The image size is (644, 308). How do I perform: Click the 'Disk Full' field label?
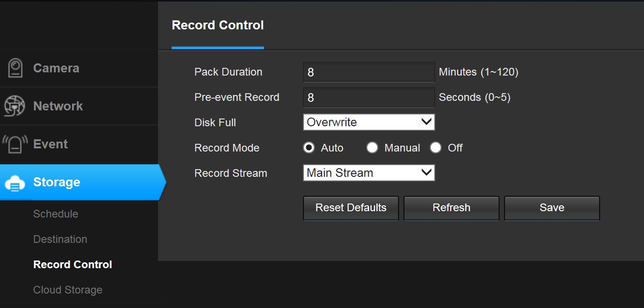click(215, 123)
